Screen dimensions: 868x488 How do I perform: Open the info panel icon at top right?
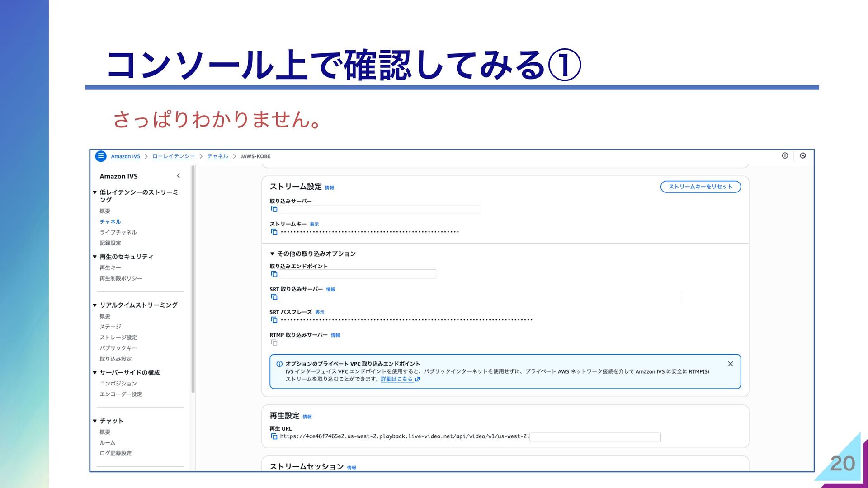785,156
